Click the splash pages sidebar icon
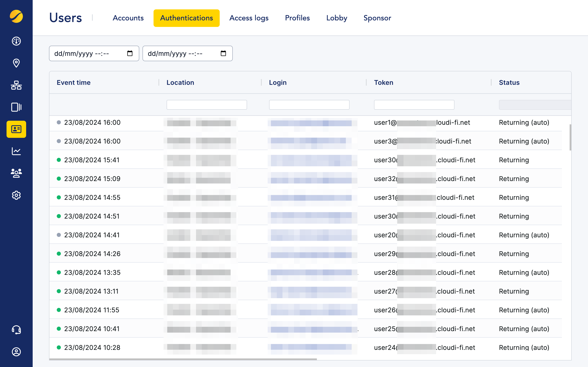Image resolution: width=588 pixels, height=367 pixels. [x=16, y=107]
